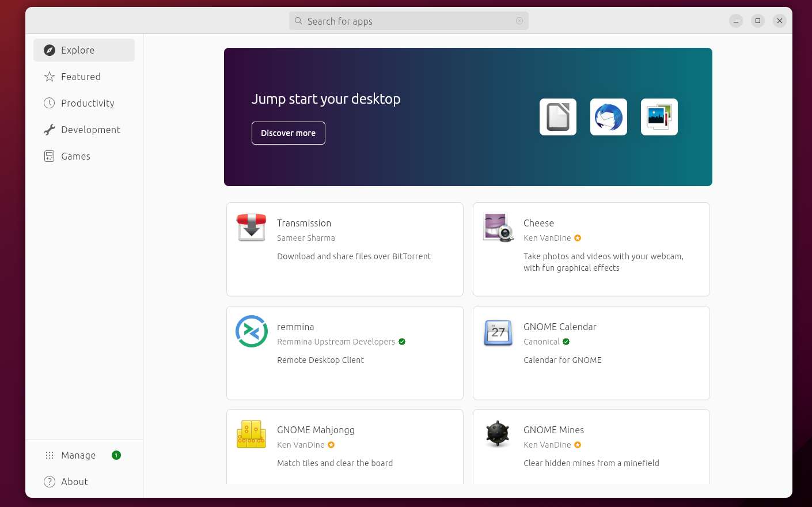Open the Explore section

[x=84, y=50]
